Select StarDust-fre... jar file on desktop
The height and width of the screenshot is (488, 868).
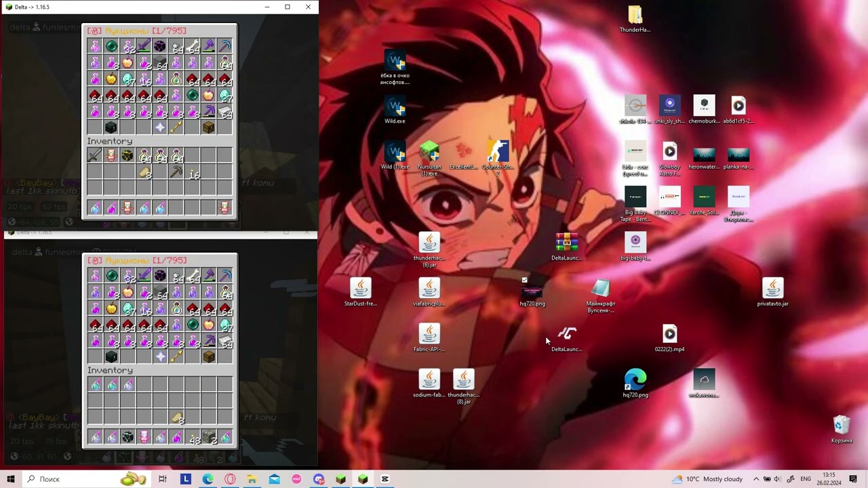[x=360, y=293]
